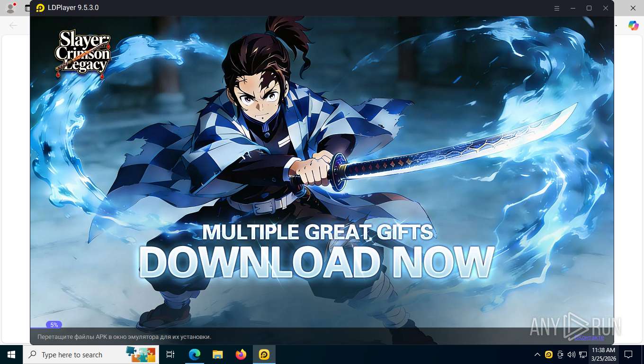
Task: Open Task View on the taskbar
Action: 170,355
